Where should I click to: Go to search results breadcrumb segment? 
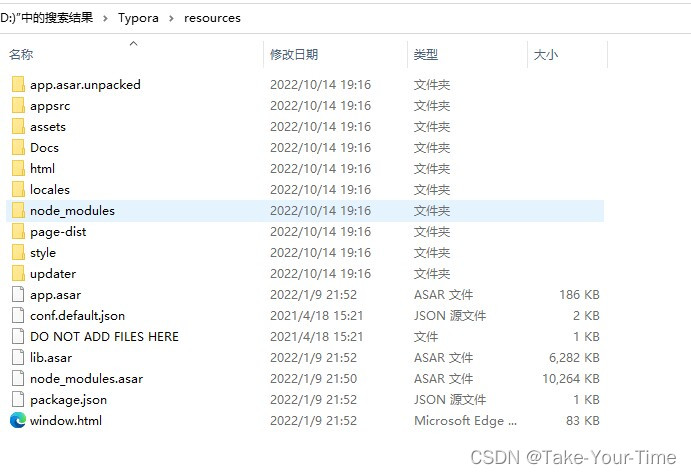tap(47, 18)
